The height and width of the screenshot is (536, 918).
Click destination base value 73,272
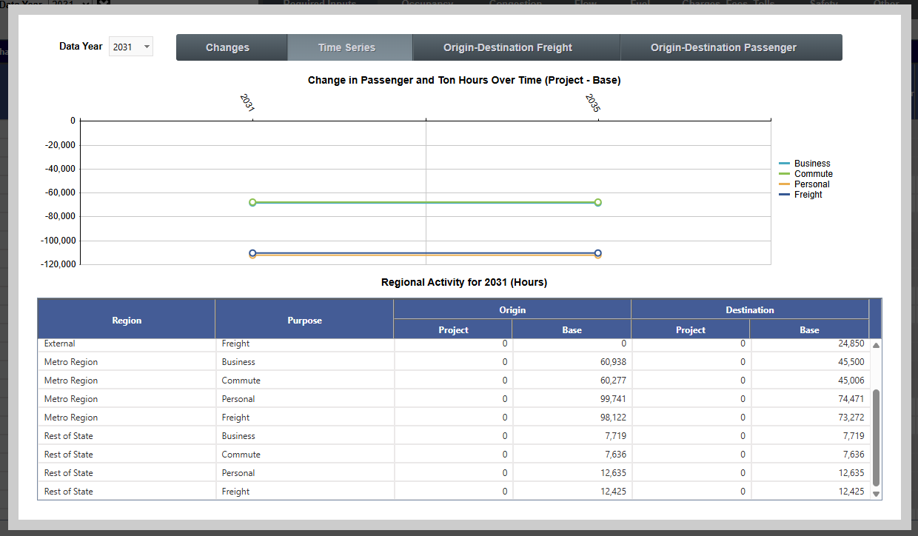(851, 417)
